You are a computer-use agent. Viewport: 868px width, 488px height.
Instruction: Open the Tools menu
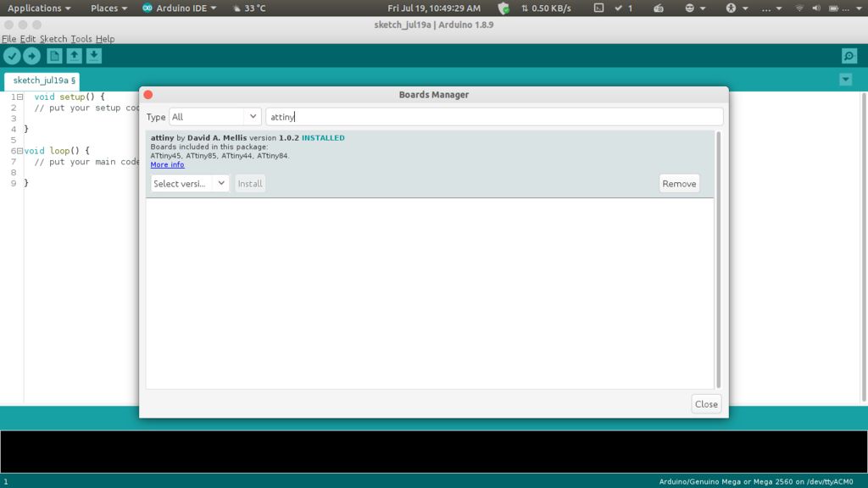click(x=81, y=39)
